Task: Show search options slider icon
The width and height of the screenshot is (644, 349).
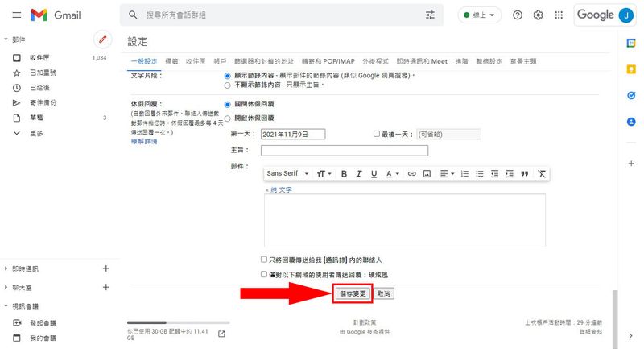Action: (x=430, y=15)
